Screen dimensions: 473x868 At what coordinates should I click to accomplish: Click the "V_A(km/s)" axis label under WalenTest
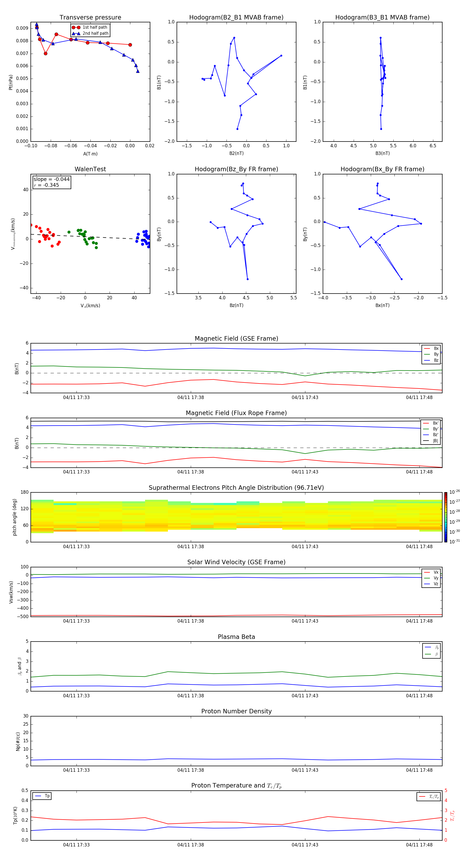[90, 306]
